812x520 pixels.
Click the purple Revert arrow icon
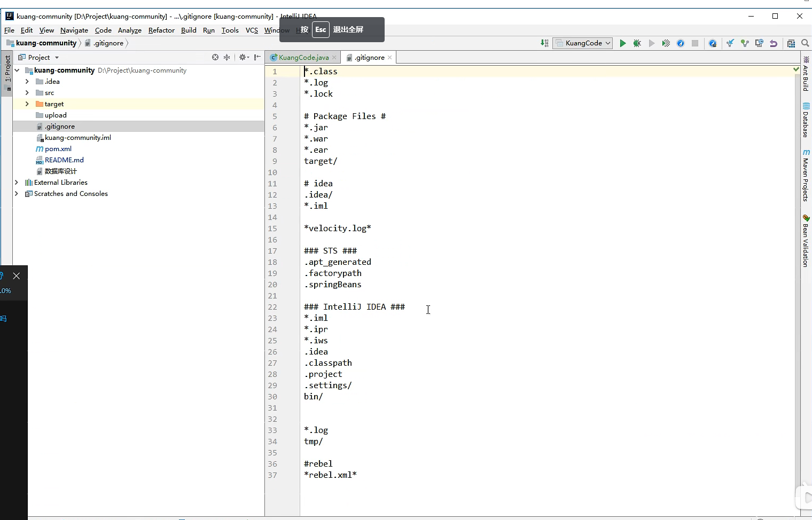(x=774, y=43)
